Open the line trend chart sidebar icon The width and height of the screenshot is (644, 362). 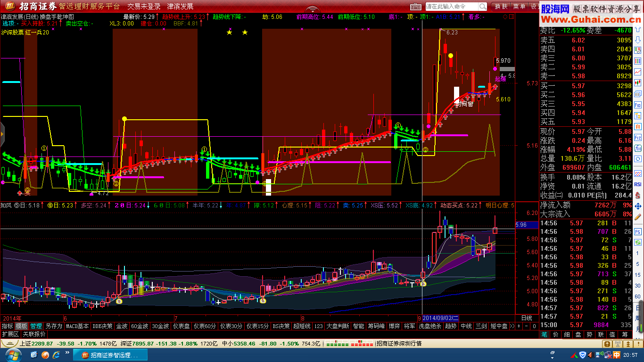point(638,72)
